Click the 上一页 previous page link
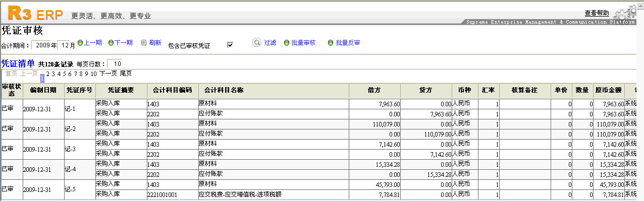Screen dimensions: 644x201 29,74
